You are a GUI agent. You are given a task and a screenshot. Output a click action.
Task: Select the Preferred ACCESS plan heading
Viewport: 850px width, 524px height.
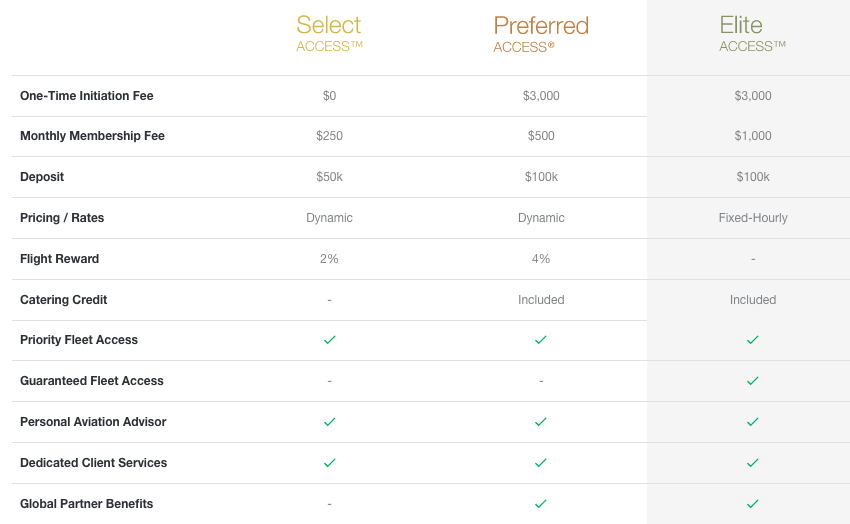tap(541, 33)
